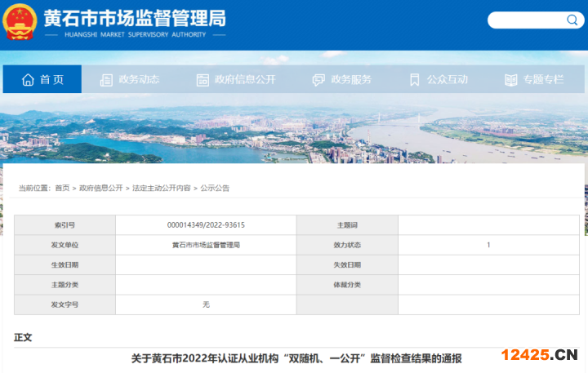Click the 黄石市市场监督管理局 site title
This screenshot has width=588, height=373.
coord(135,18)
